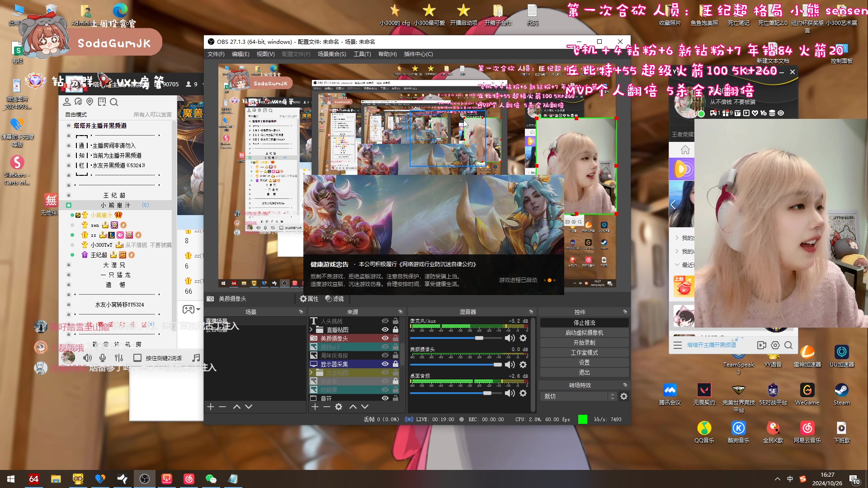The image size is (868, 488).
Task: Enable 工作室模式 button
Action: click(584, 352)
